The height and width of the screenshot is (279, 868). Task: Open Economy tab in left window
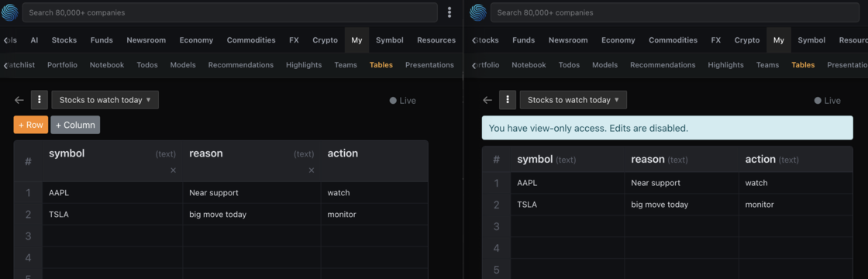click(197, 40)
